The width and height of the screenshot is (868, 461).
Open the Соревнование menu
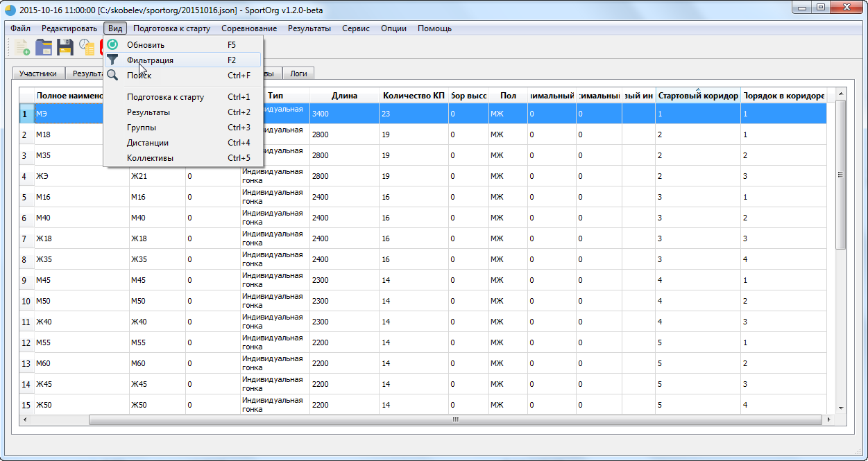249,28
